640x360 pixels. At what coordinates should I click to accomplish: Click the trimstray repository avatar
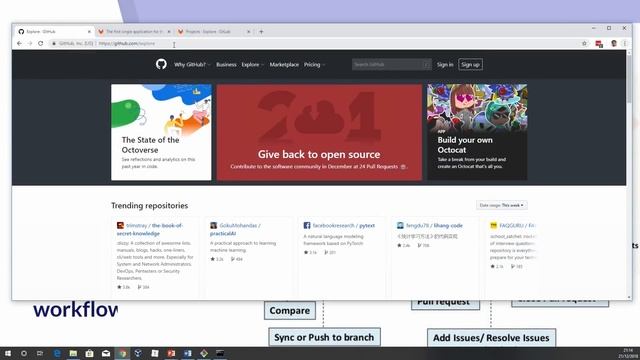pyautogui.click(x=120, y=225)
